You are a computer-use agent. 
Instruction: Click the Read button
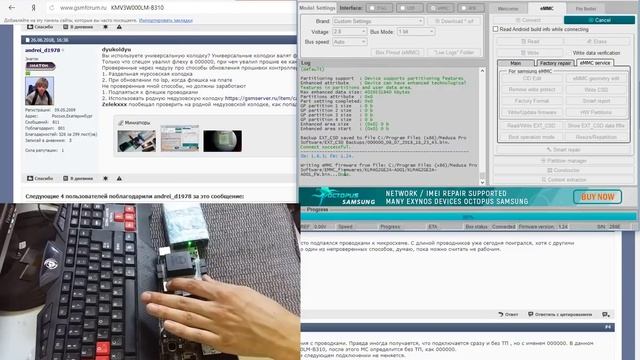[x=530, y=42]
